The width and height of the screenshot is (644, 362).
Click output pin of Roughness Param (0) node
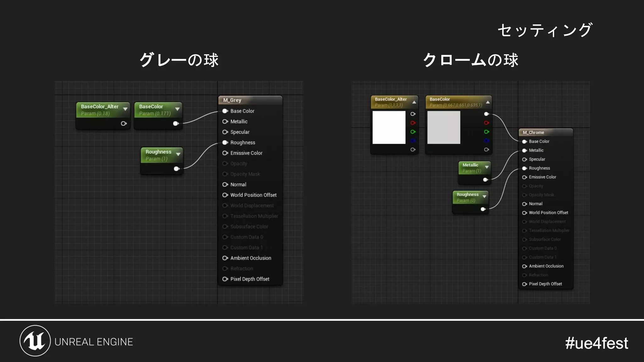point(483,209)
